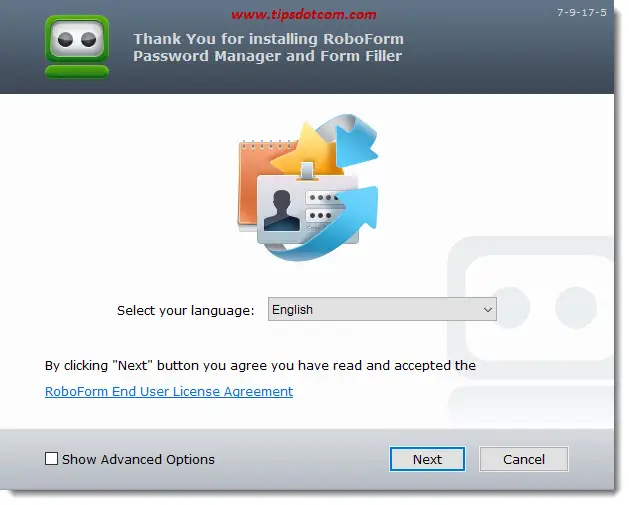The image size is (629, 505).
Task: Enable the Show Advanced Options checkbox
Action: pos(51,458)
